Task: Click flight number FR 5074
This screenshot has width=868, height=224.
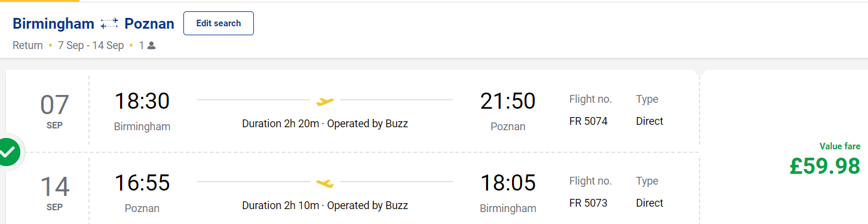Action: (x=588, y=121)
